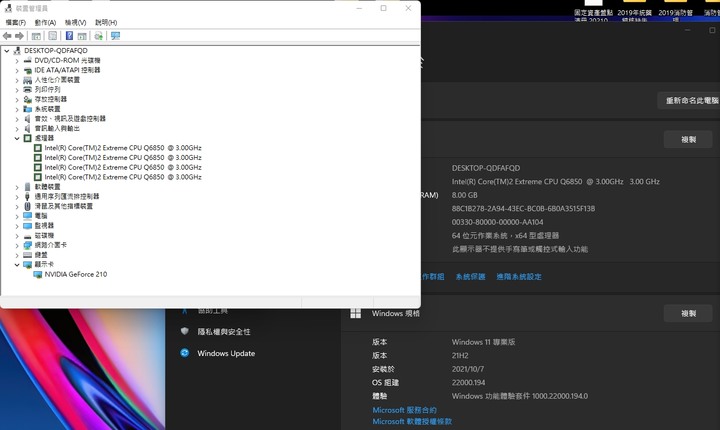Screen dimensions: 720x430
Task: Click the Forward arrow in Device Manager toolbar
Action: (19, 36)
